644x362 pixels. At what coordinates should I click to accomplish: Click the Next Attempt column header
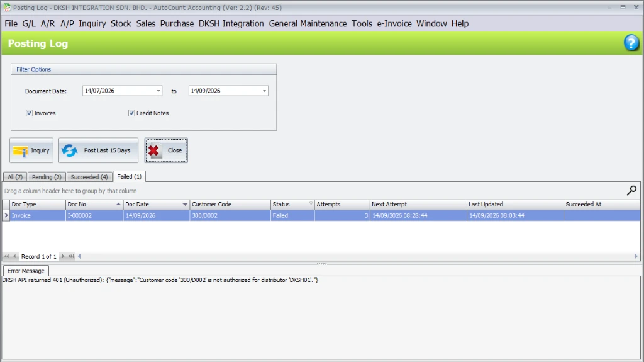tap(418, 205)
